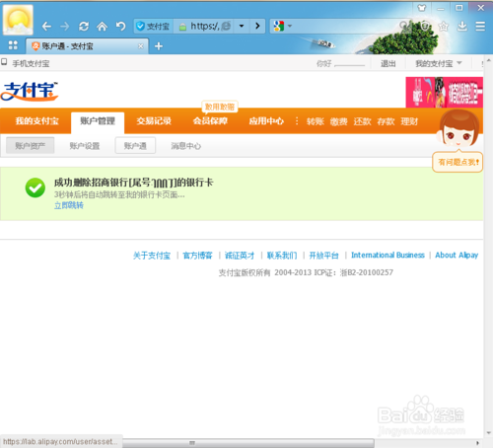Open the 诚征英才 footer link
Image resolution: width=493 pixels, height=448 pixels.
(x=240, y=256)
